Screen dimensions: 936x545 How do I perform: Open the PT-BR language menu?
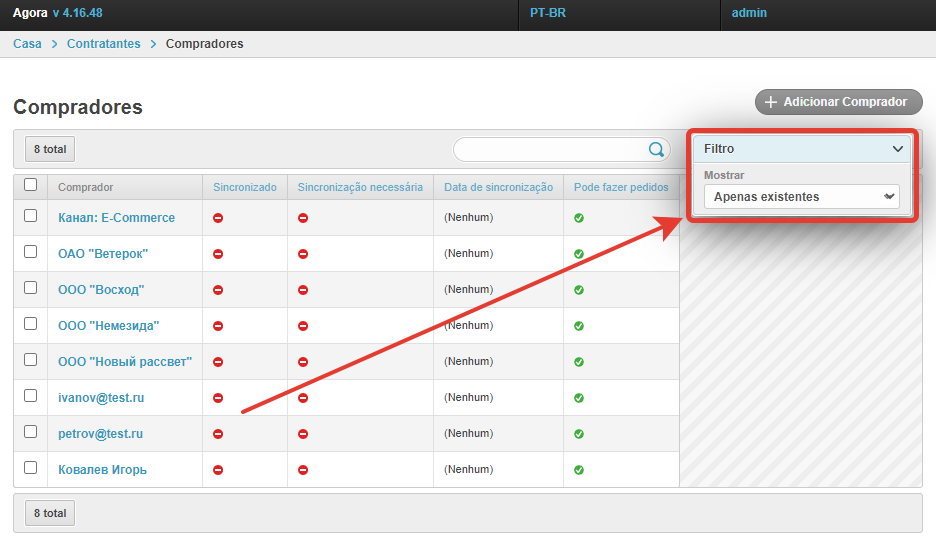point(548,14)
